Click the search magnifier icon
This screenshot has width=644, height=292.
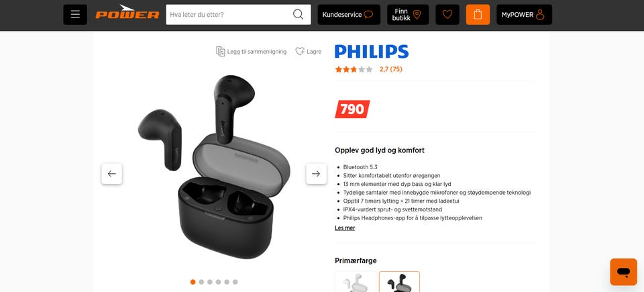pos(298,14)
